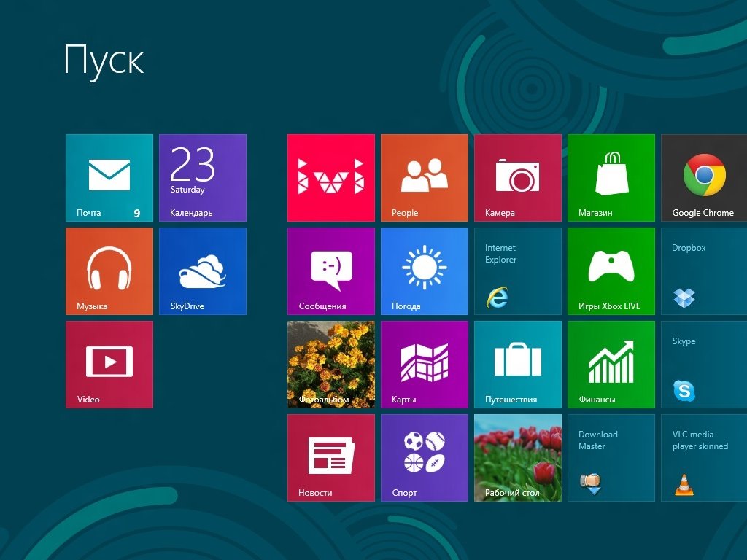Open the Карты maps tile
The height and width of the screenshot is (560, 747).
coord(425,365)
